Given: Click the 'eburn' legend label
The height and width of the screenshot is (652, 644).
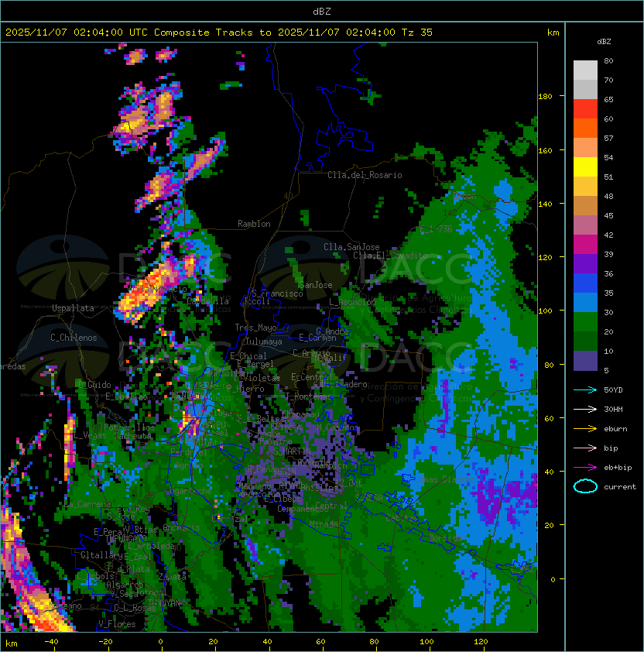Looking at the screenshot, I should pyautogui.click(x=615, y=429).
